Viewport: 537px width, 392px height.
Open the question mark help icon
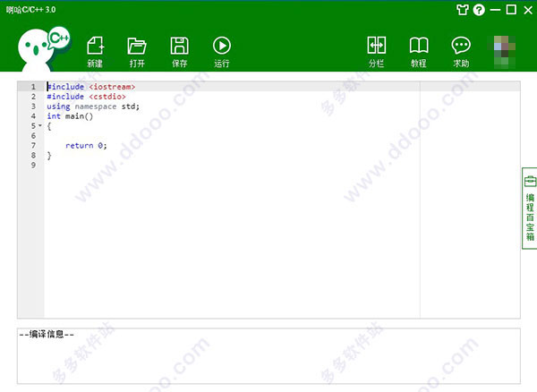[479, 10]
